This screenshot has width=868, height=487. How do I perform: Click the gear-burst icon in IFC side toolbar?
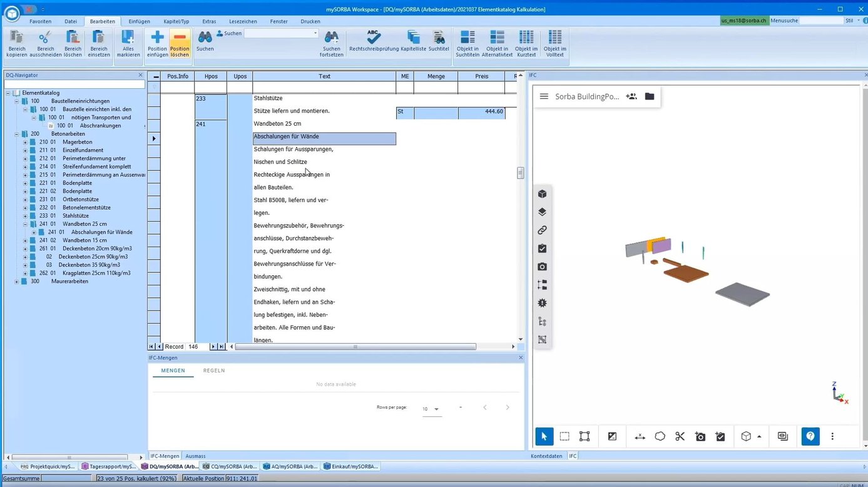(542, 303)
